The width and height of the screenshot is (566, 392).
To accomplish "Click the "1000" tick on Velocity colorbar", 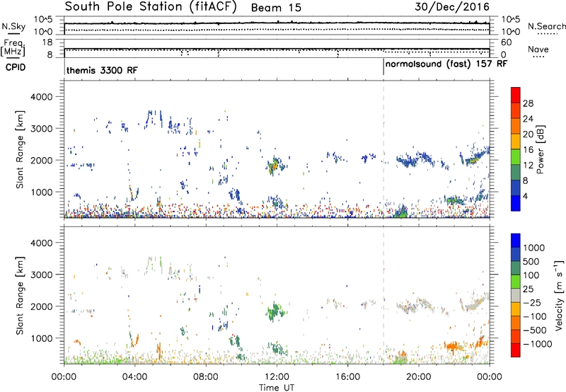I will [x=533, y=248].
